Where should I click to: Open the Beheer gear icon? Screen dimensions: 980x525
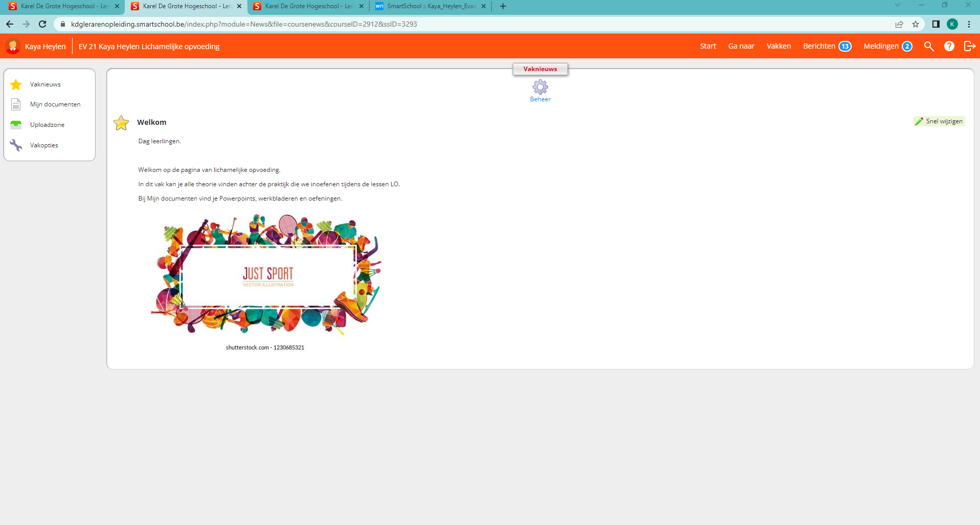point(540,87)
